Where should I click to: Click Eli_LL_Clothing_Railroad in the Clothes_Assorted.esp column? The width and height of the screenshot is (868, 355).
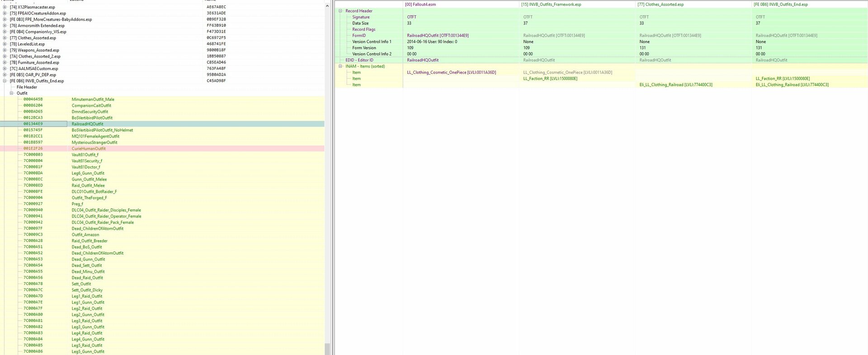pyautogui.click(x=676, y=85)
